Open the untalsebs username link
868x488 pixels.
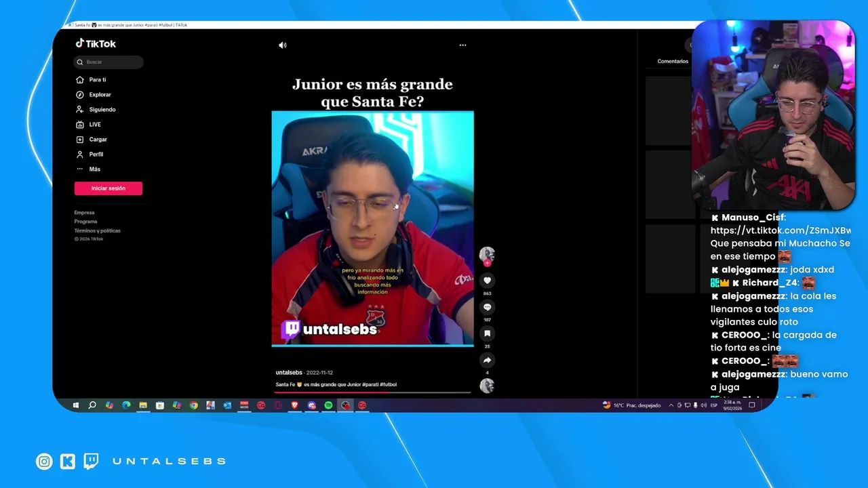click(289, 373)
